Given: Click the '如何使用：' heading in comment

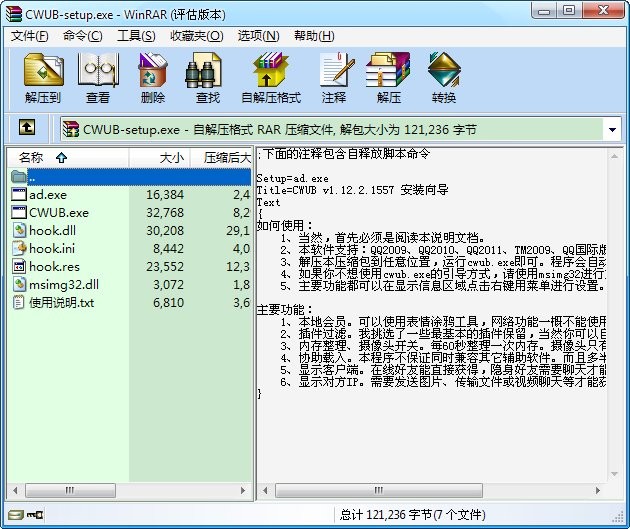Looking at the screenshot, I should [x=285, y=226].
